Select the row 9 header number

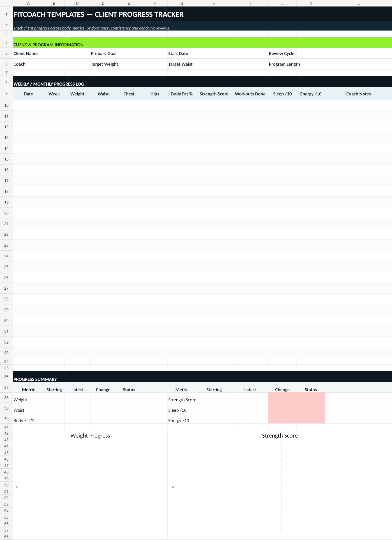(x=6, y=93)
